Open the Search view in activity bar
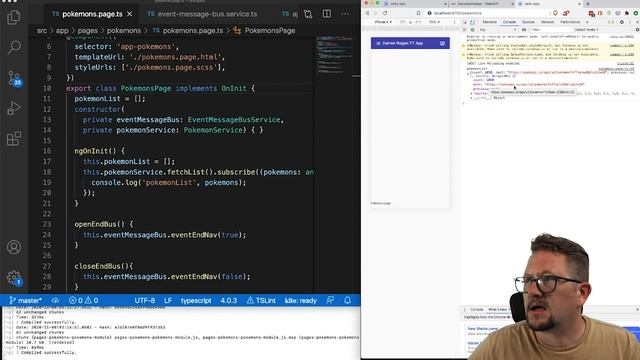Viewport: 640px width, 360px height. coord(14,47)
